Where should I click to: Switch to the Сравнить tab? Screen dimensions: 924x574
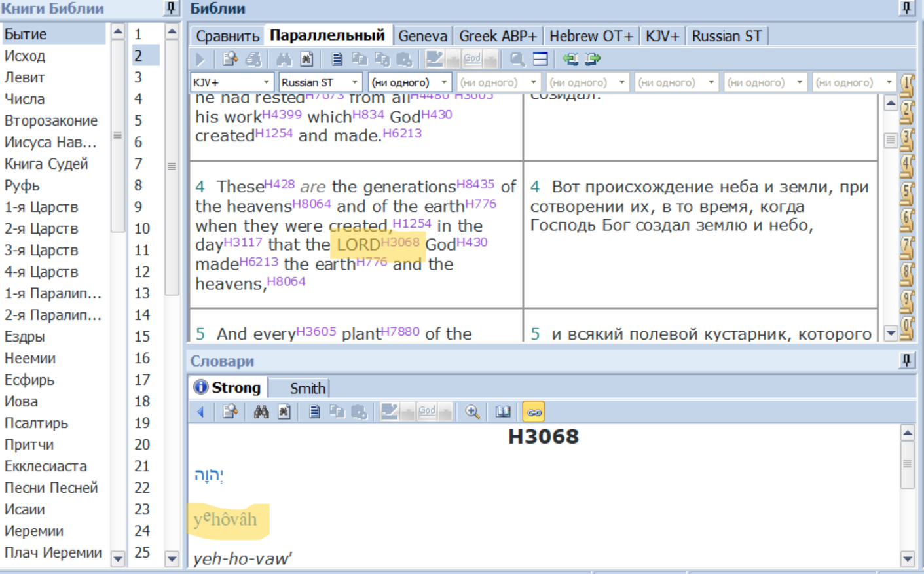point(227,36)
